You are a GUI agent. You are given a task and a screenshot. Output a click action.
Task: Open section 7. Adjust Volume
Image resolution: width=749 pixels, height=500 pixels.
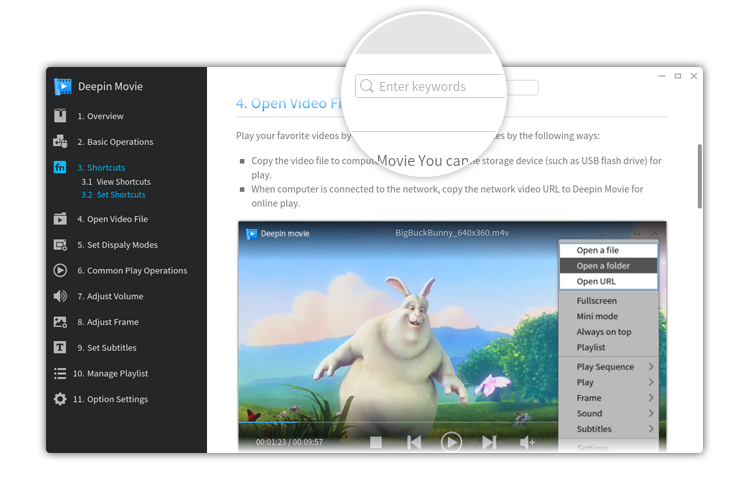coord(110,297)
